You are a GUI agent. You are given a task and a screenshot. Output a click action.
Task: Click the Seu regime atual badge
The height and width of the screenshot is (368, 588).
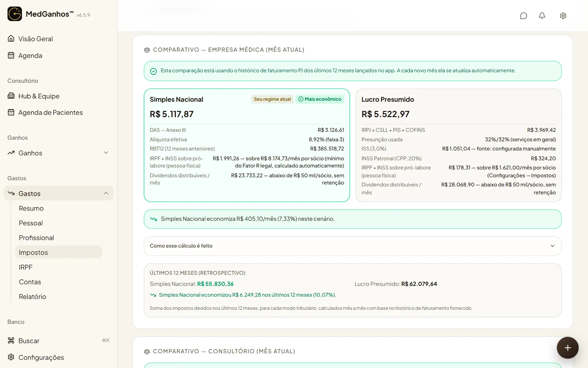tap(272, 99)
